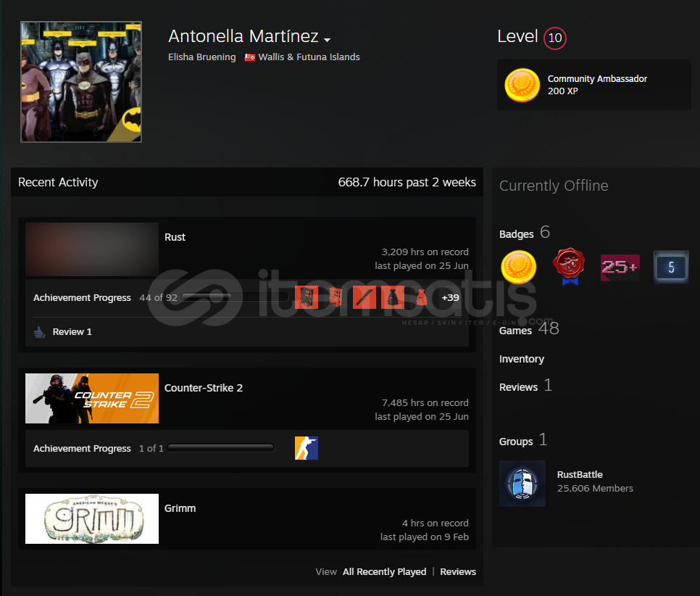Click the red wax seal badge

coord(569,267)
